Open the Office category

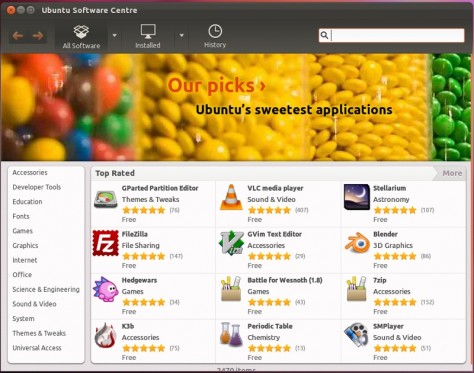[22, 275]
